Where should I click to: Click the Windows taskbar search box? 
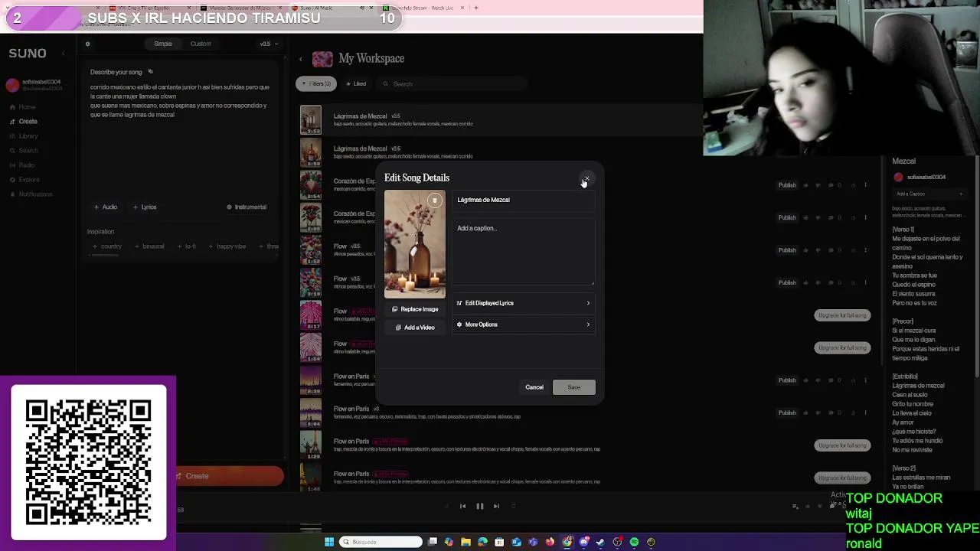381,542
